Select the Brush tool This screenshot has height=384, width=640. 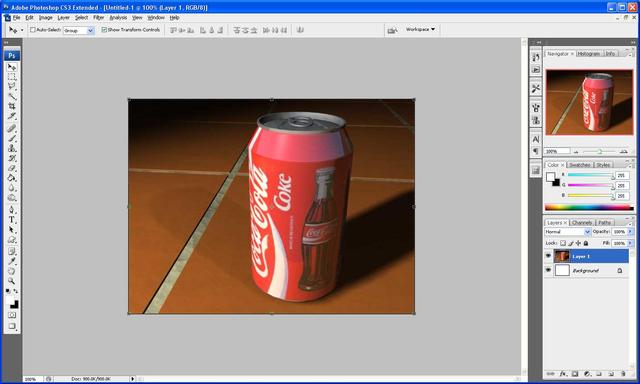(12, 138)
